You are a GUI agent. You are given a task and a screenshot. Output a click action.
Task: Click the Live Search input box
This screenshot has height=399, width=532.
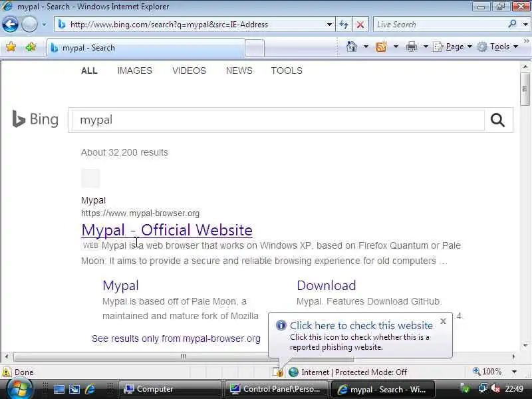coord(440,25)
